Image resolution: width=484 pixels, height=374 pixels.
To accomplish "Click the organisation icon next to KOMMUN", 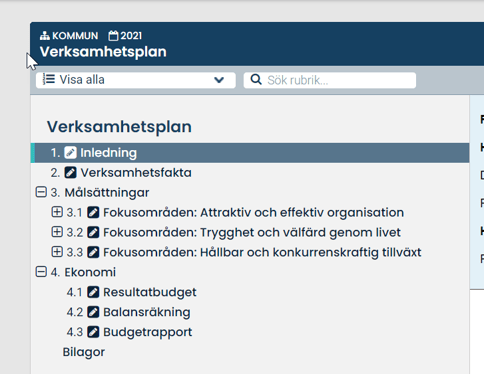I will click(45, 35).
